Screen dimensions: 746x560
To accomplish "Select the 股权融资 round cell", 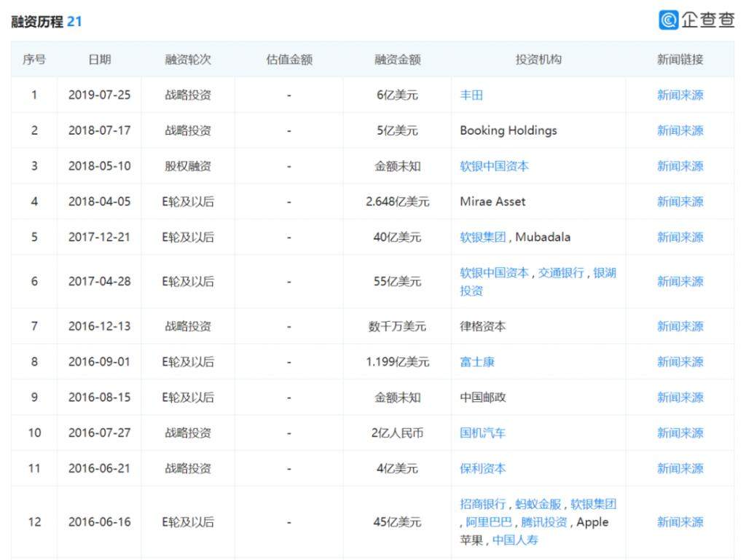I will click(188, 166).
